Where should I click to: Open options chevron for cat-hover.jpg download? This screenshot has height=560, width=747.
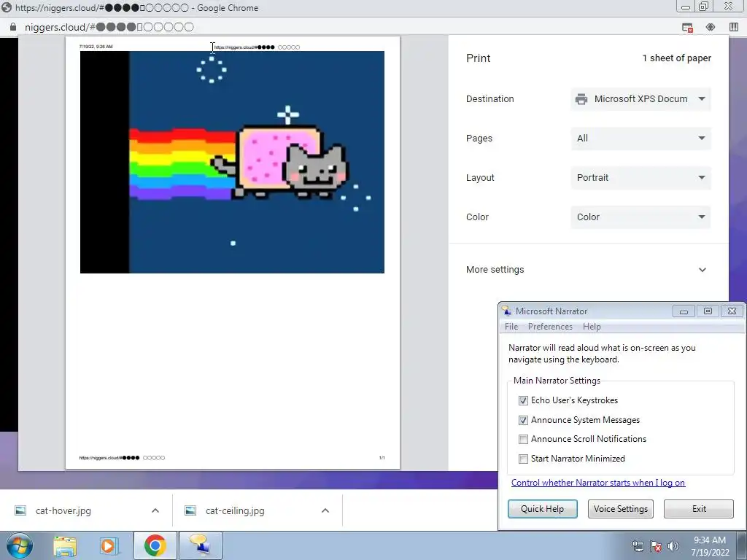tap(155, 510)
